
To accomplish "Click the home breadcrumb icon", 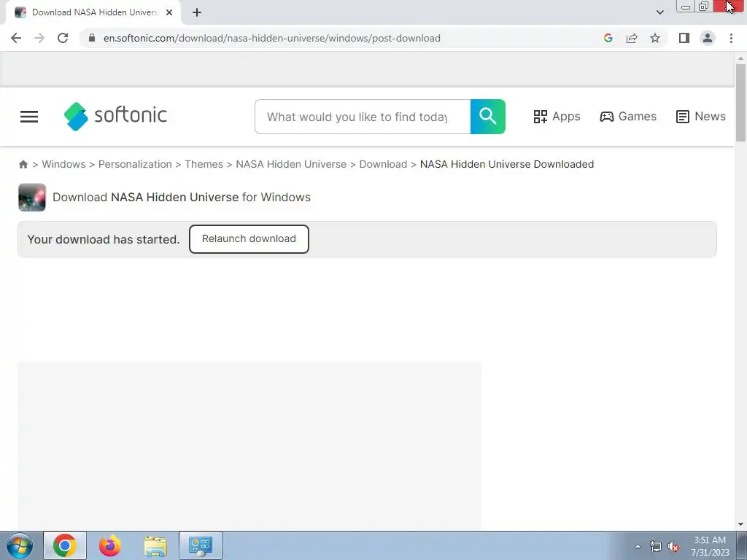I will (x=23, y=164).
